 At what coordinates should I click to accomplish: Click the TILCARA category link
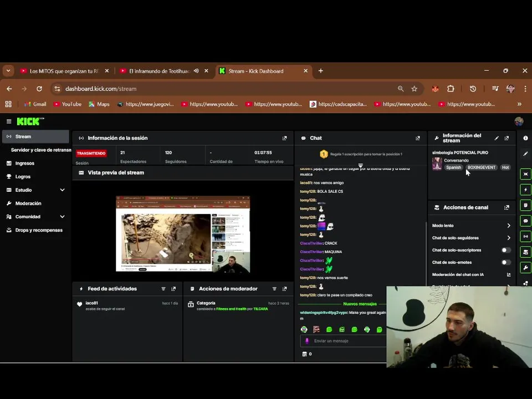click(x=260, y=309)
